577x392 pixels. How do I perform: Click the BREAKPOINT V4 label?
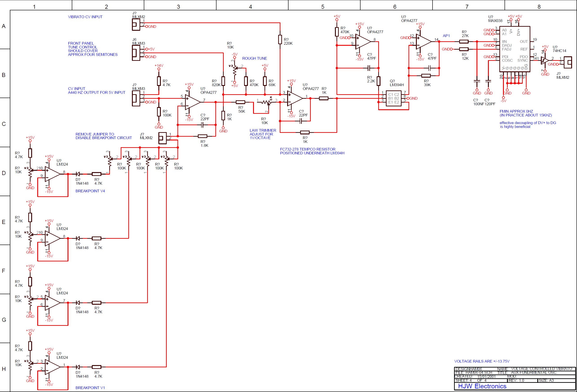coord(90,191)
